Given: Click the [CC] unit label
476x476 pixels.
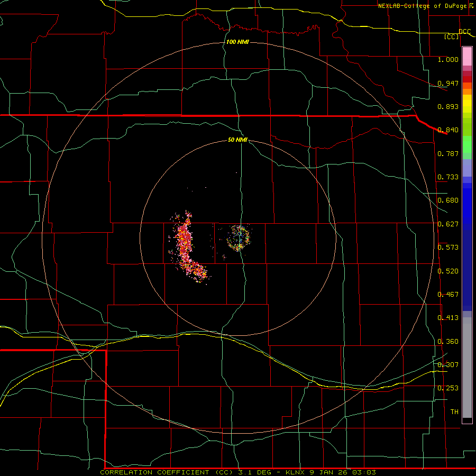Looking at the screenshot, I should coord(452,36).
